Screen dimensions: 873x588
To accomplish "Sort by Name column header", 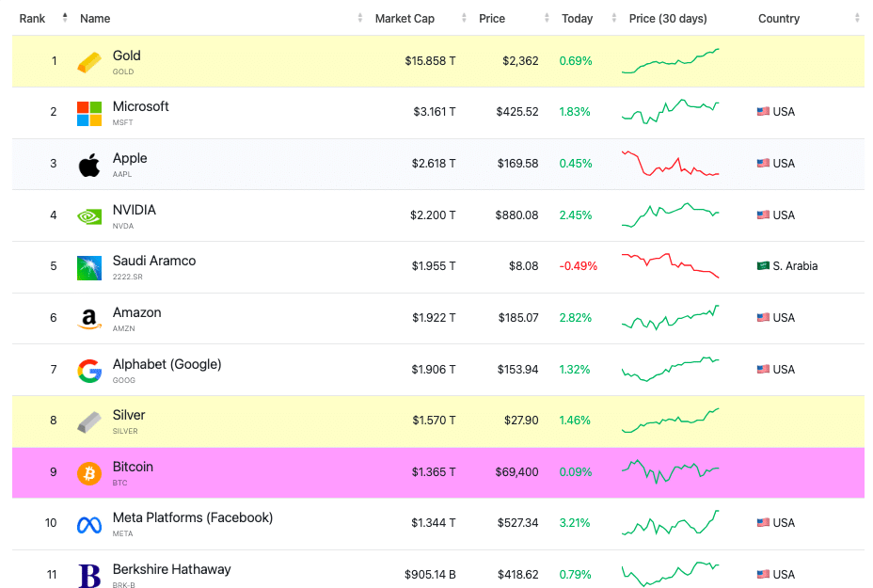I will tap(95, 19).
